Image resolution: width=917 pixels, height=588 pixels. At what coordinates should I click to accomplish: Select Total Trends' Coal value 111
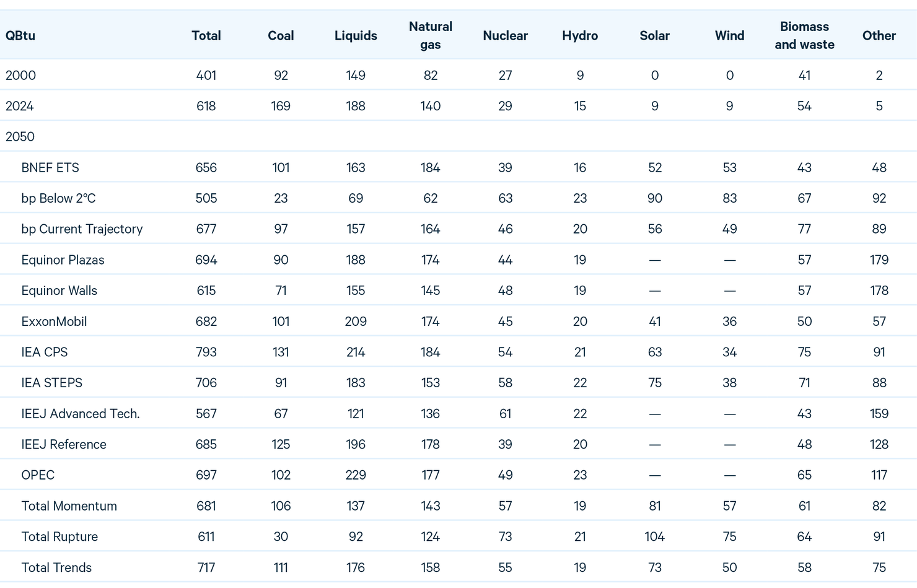tap(281, 567)
